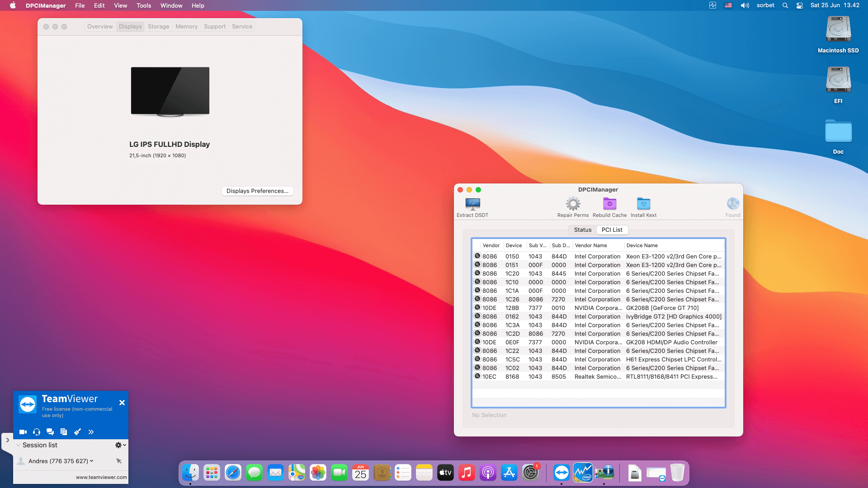The image size is (868, 488).
Task: Open the Window menu
Action: (171, 5)
